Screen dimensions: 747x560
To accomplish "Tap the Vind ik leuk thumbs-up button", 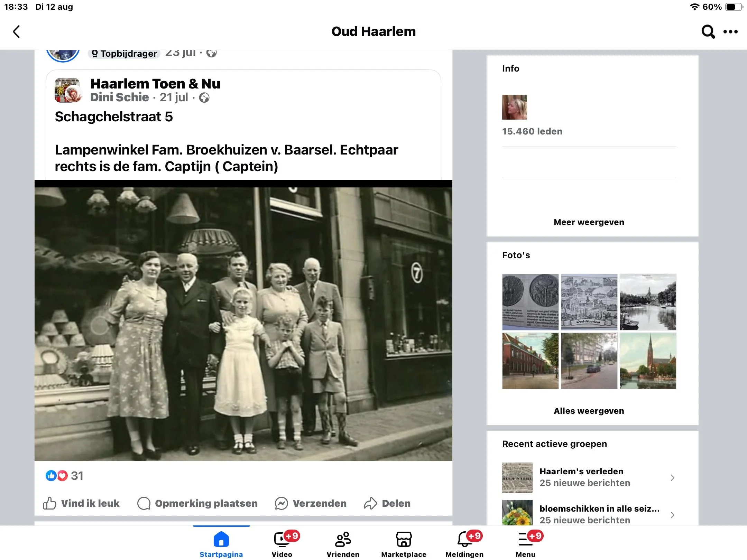I will pos(50,503).
